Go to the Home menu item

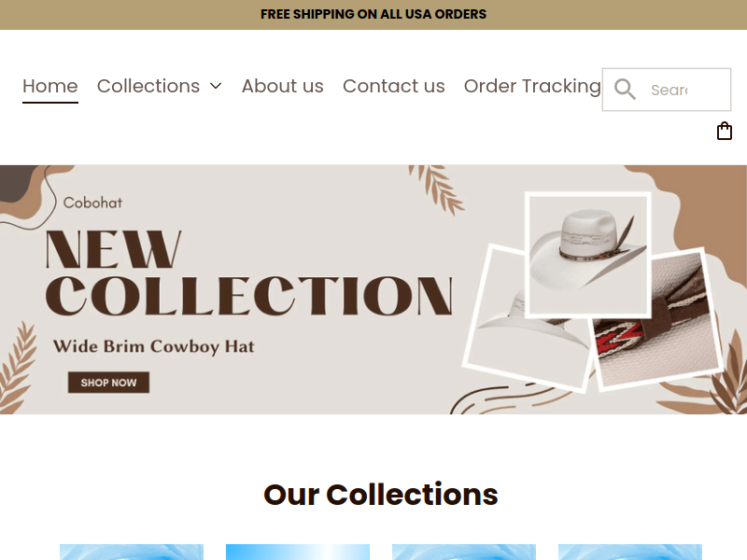[x=50, y=86]
